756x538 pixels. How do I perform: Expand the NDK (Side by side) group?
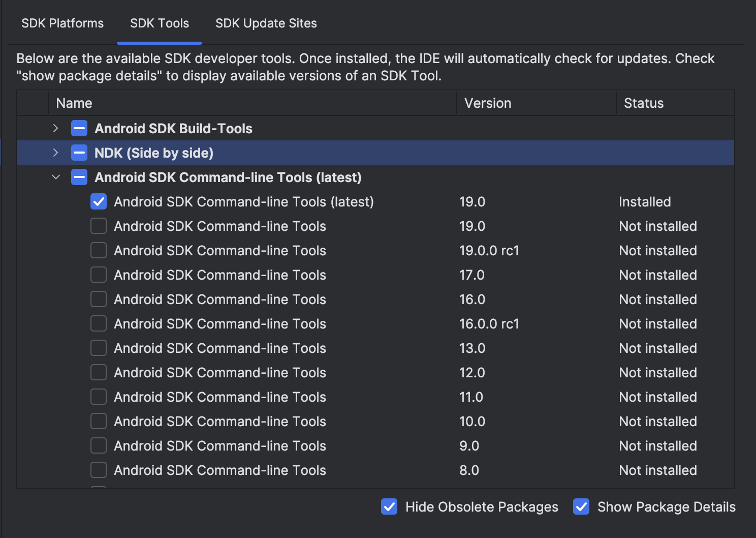click(56, 153)
